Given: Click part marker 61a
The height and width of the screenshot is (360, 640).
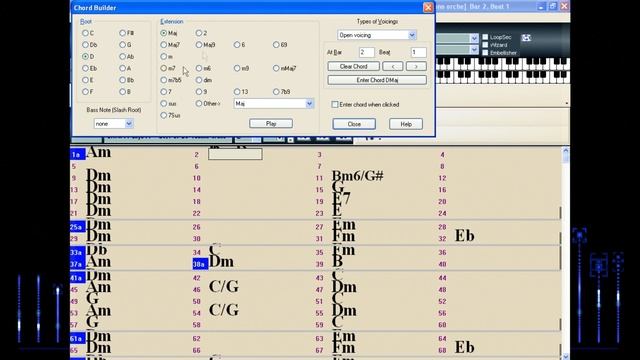Looking at the screenshot, I should coord(78,338).
